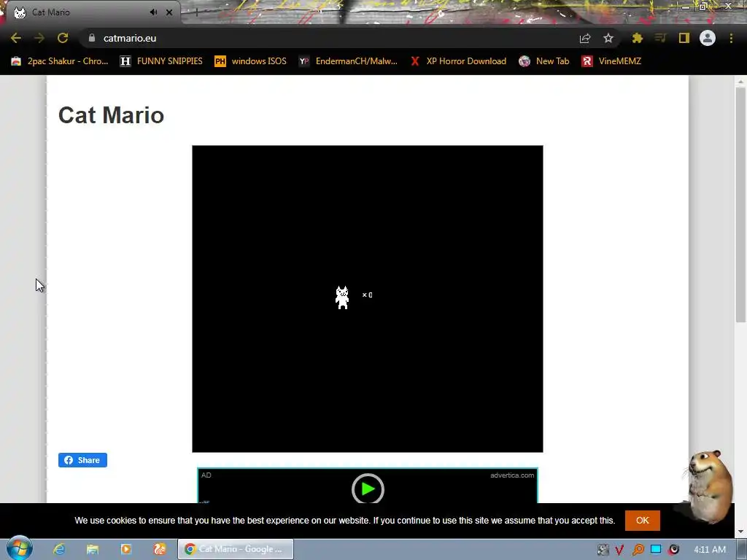Open the VineMEMZ bookmark
Image resolution: width=747 pixels, height=560 pixels.
tap(612, 61)
